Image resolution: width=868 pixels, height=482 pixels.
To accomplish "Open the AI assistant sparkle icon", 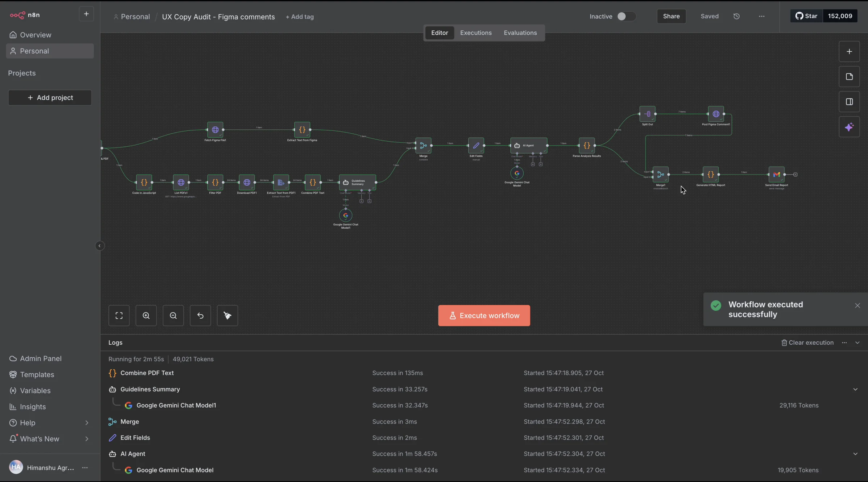I will coord(849,127).
